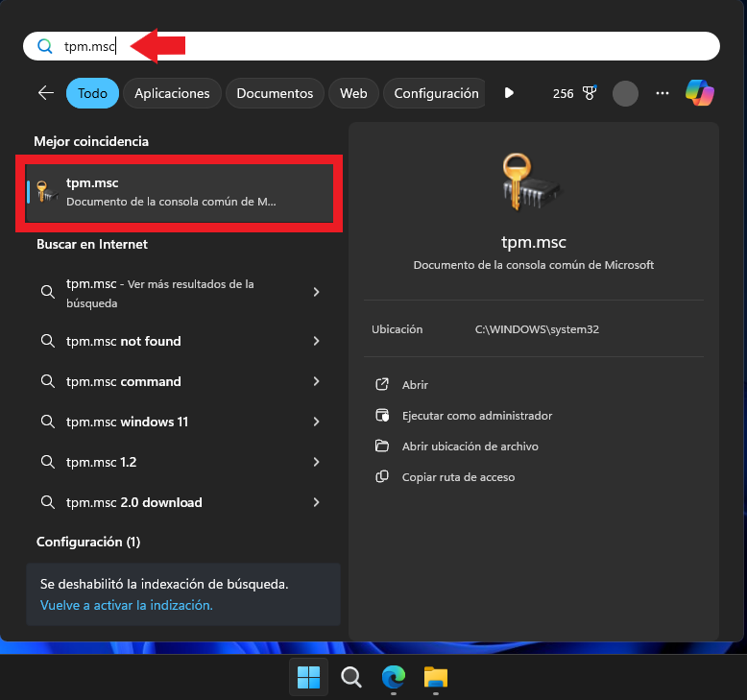
Task: Click magnifier icon beside 'tpm.msc 2.0 download'
Action: pos(48,502)
